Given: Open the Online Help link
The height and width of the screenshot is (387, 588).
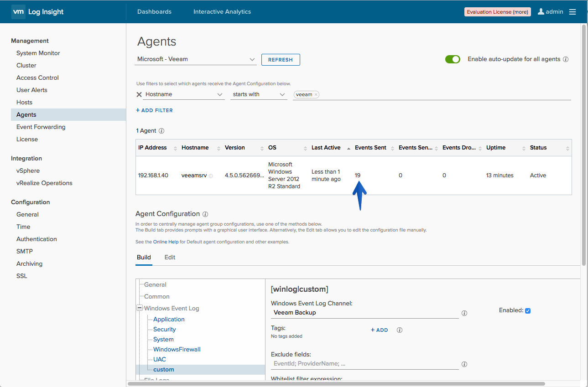Looking at the screenshot, I should coord(166,242).
